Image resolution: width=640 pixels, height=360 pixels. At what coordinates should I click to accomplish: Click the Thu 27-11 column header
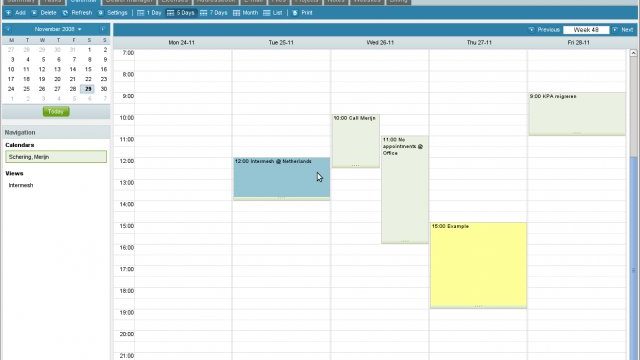click(479, 42)
